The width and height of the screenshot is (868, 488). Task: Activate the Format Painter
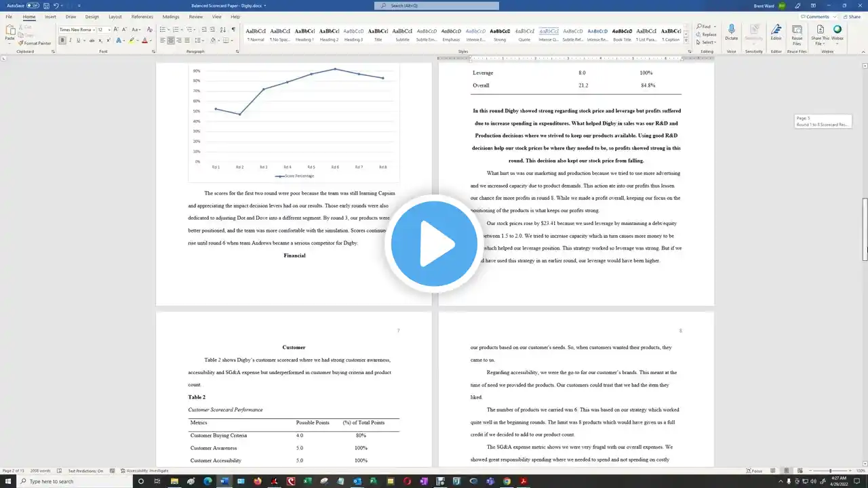point(35,43)
